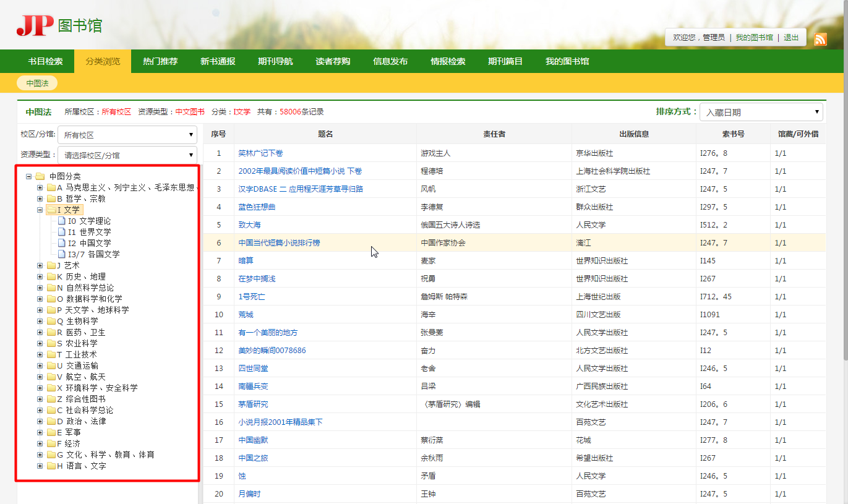Image resolution: width=848 pixels, height=504 pixels.
Task: Open the 资源类型 dropdown
Action: coord(128,155)
